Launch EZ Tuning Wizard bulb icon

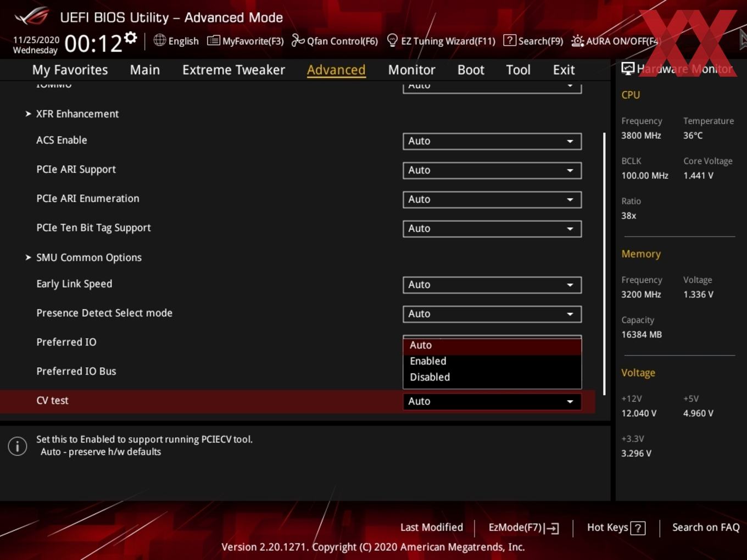click(392, 40)
